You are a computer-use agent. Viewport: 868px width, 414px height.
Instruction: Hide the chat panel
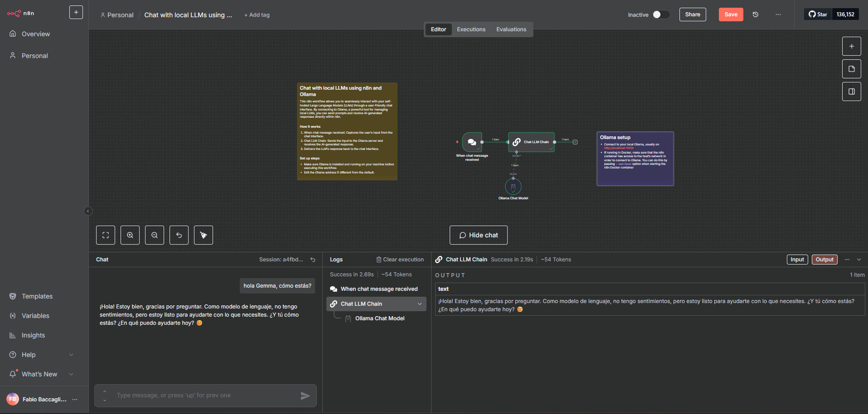[x=478, y=235]
